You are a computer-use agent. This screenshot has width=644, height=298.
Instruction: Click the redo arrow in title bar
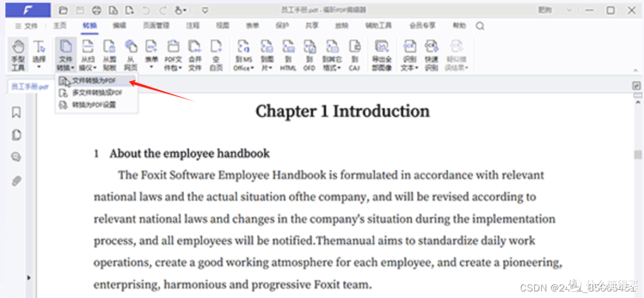[163, 10]
